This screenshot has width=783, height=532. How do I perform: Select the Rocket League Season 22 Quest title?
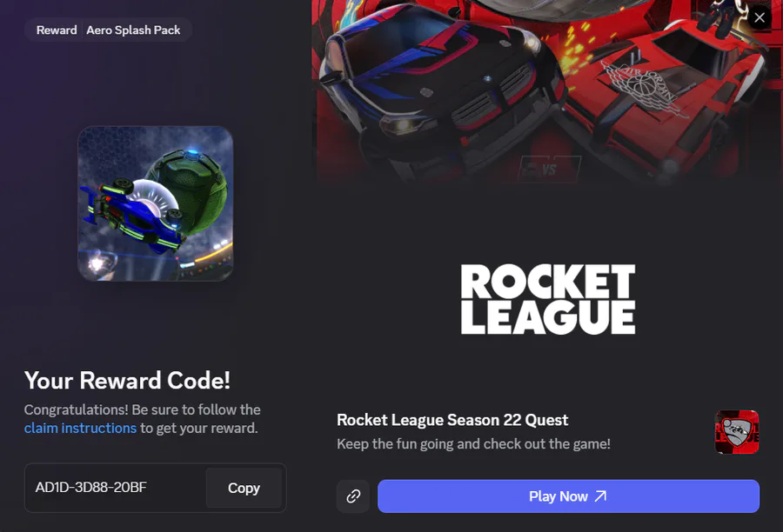pos(452,420)
